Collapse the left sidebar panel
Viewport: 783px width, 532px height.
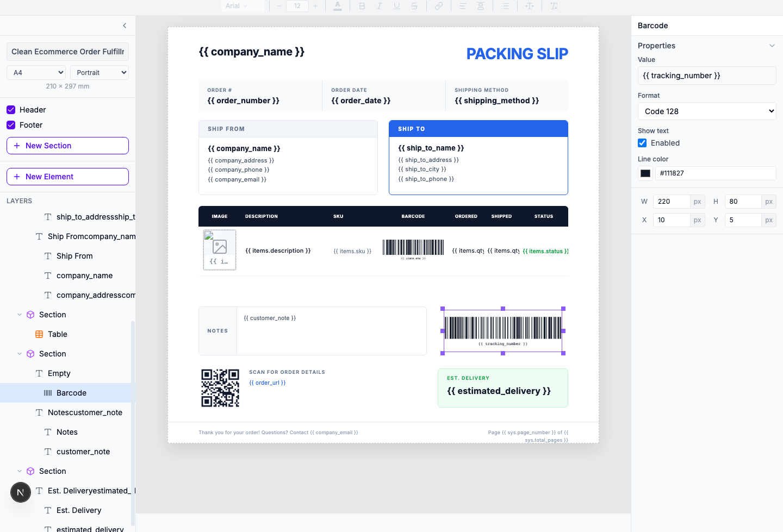(125, 26)
